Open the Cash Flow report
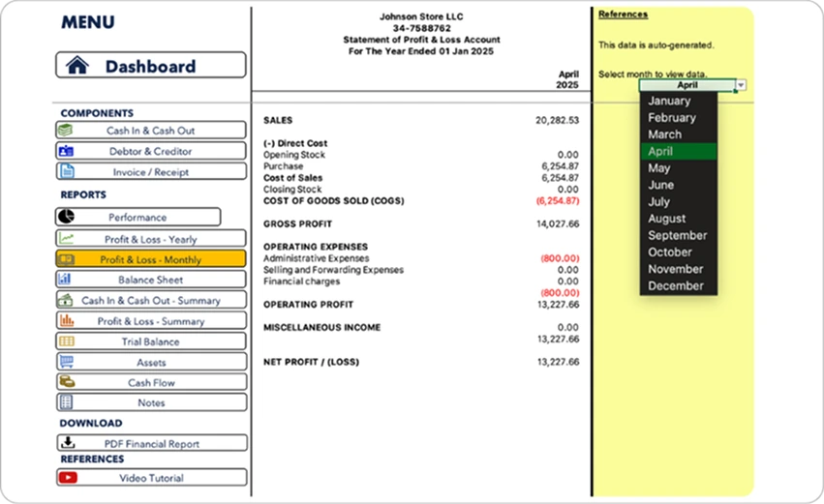This screenshot has height=504, width=824. [151, 382]
